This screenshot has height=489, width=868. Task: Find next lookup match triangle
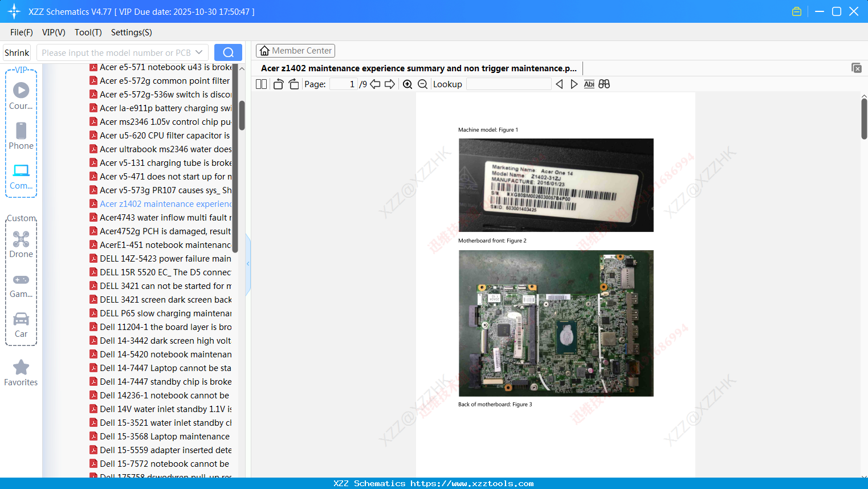coord(574,84)
